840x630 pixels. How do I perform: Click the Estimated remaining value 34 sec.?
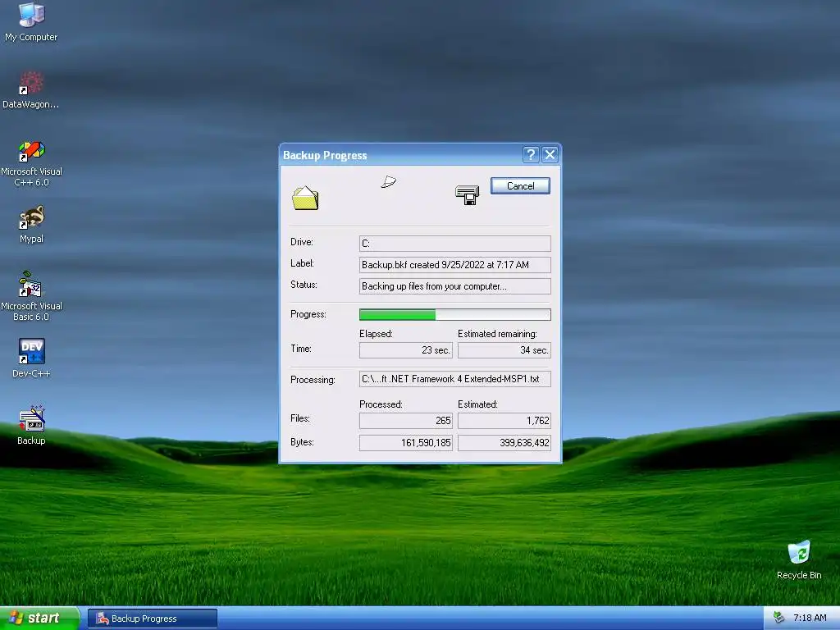pyautogui.click(x=504, y=349)
